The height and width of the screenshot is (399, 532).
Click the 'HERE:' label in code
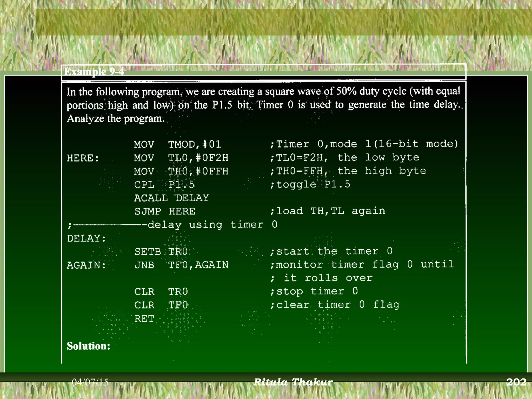83,158
